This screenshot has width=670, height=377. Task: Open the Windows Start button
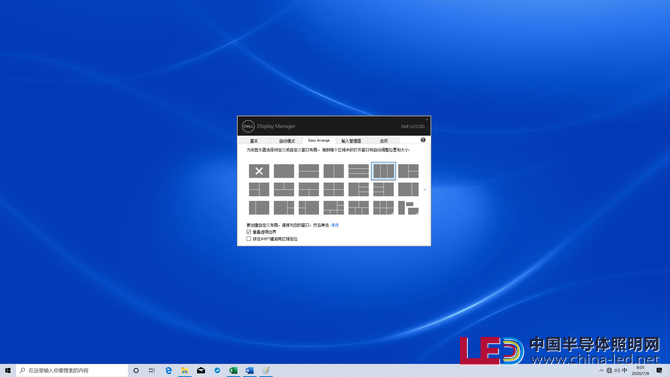[8, 371]
